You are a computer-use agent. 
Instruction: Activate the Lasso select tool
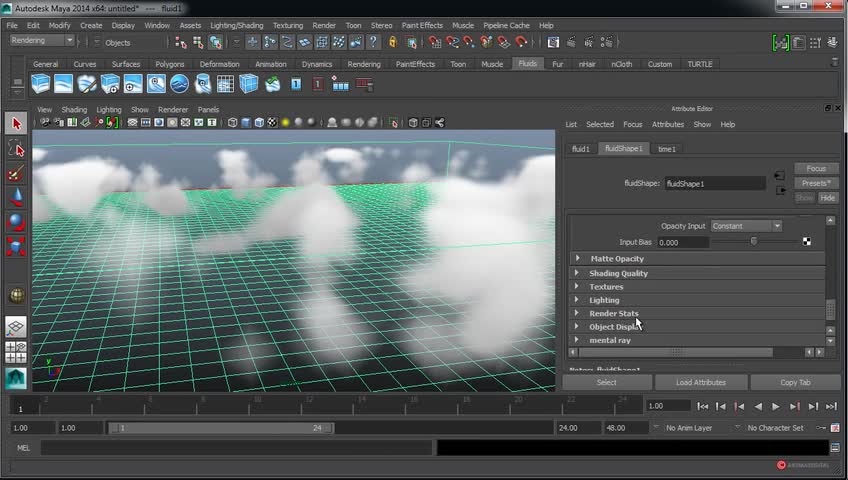point(16,149)
